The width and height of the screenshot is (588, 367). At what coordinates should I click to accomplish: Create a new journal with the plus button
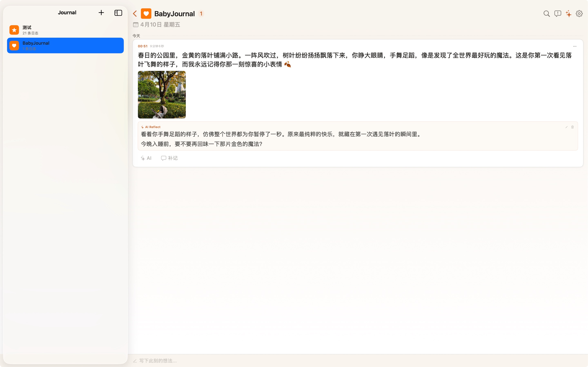pos(101,12)
